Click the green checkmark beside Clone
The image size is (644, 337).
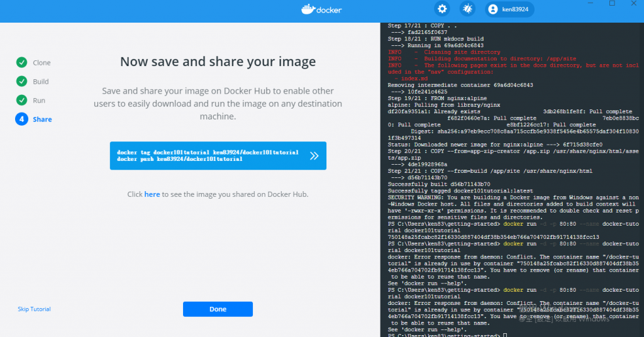tap(22, 62)
